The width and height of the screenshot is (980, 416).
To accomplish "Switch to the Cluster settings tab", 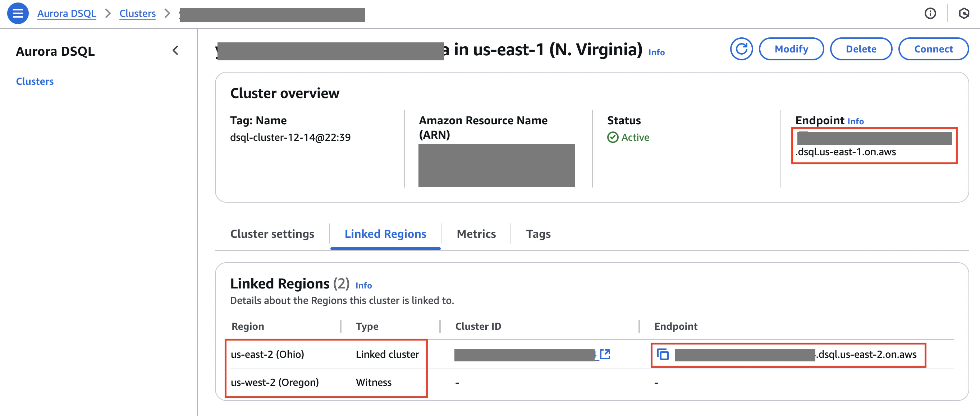I will coord(272,234).
